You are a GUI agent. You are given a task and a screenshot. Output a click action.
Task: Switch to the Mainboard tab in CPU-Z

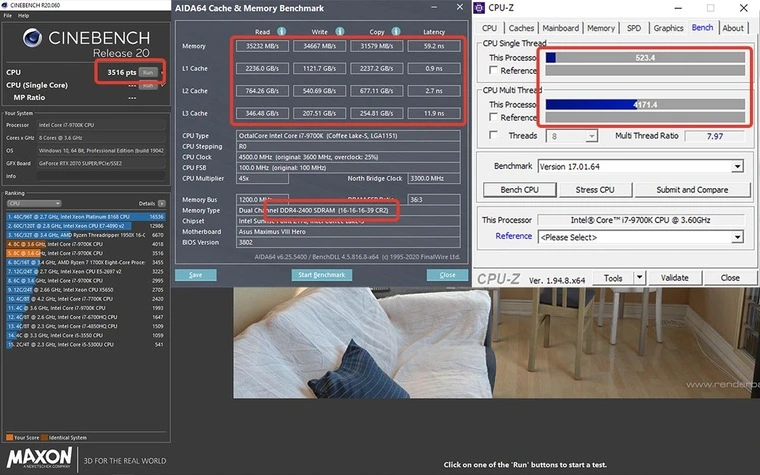[x=560, y=28]
